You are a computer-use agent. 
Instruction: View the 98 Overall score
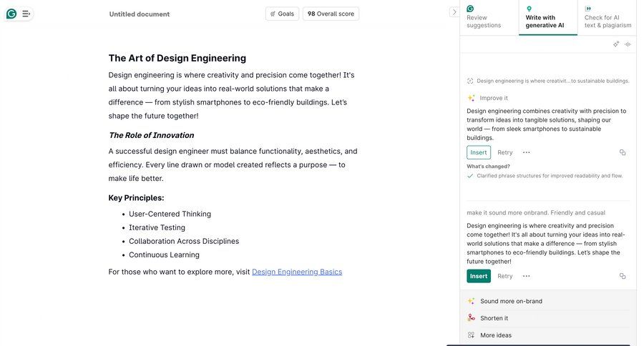[331, 14]
